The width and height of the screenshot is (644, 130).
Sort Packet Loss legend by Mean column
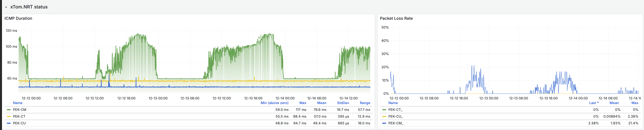point(614,103)
